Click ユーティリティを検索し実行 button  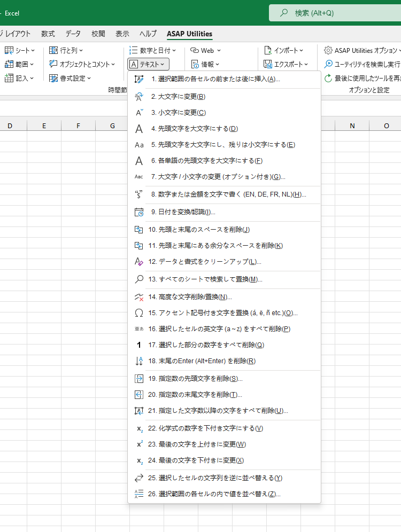363,64
